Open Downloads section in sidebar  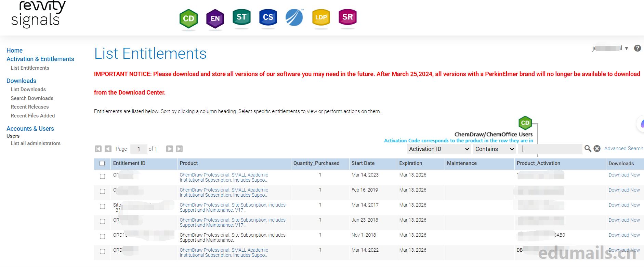pyautogui.click(x=21, y=81)
